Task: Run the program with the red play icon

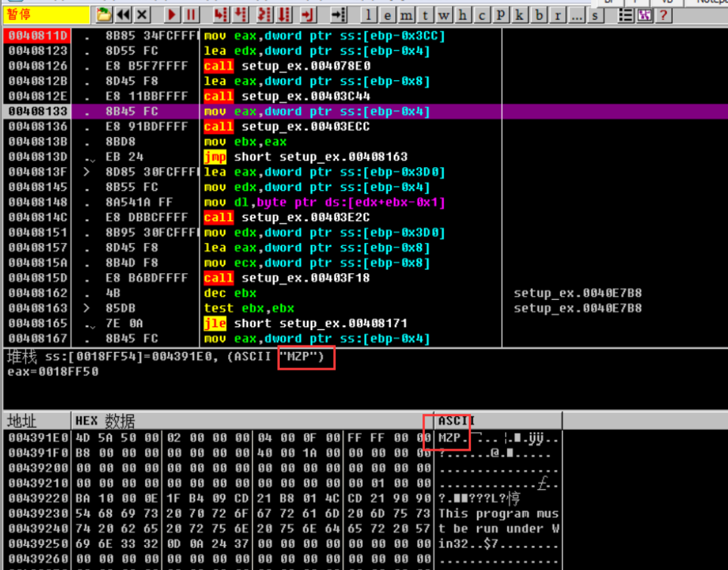Action: [x=172, y=15]
